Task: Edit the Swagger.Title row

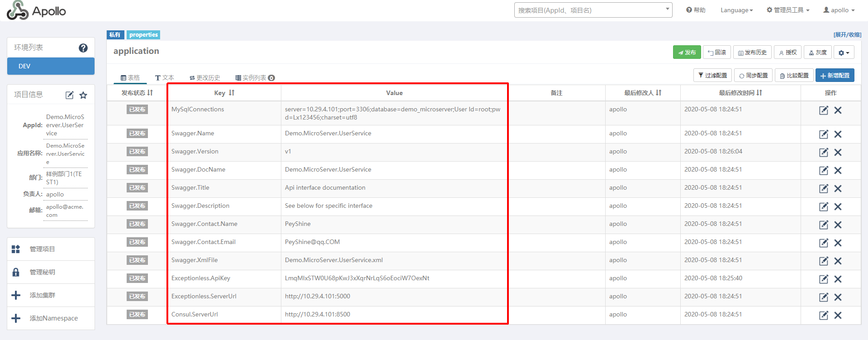Action: tap(824, 188)
